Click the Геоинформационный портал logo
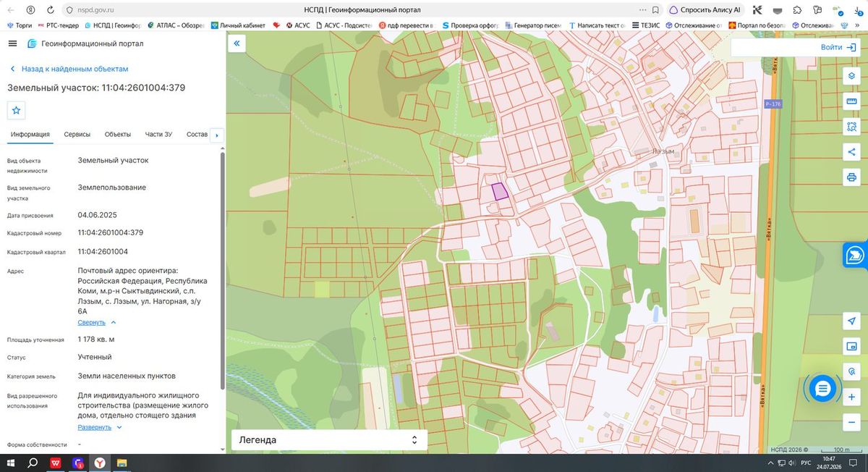This screenshot has height=472, width=868. click(x=85, y=43)
